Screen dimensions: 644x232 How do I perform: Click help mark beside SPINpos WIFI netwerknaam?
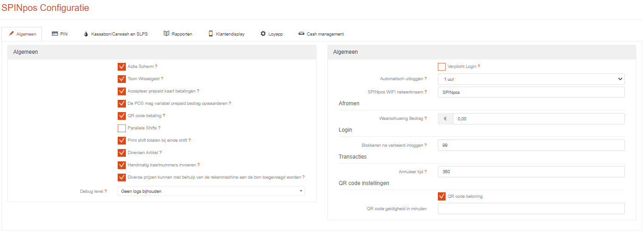point(426,92)
